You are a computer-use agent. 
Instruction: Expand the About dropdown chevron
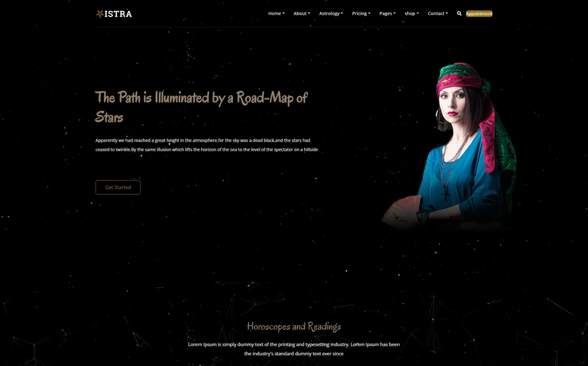click(x=308, y=13)
